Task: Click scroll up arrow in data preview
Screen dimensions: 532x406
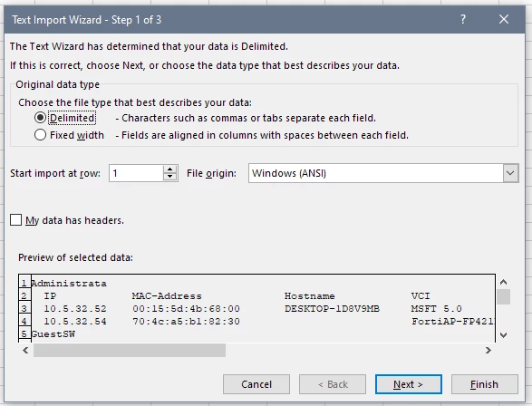Action: click(x=504, y=282)
